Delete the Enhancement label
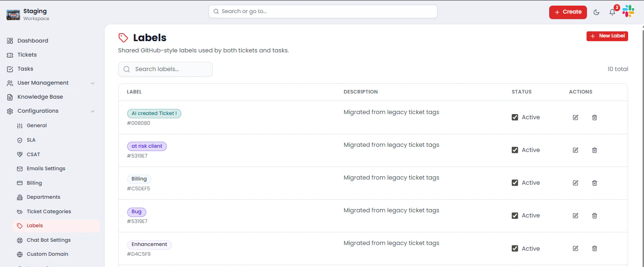 click(x=594, y=248)
